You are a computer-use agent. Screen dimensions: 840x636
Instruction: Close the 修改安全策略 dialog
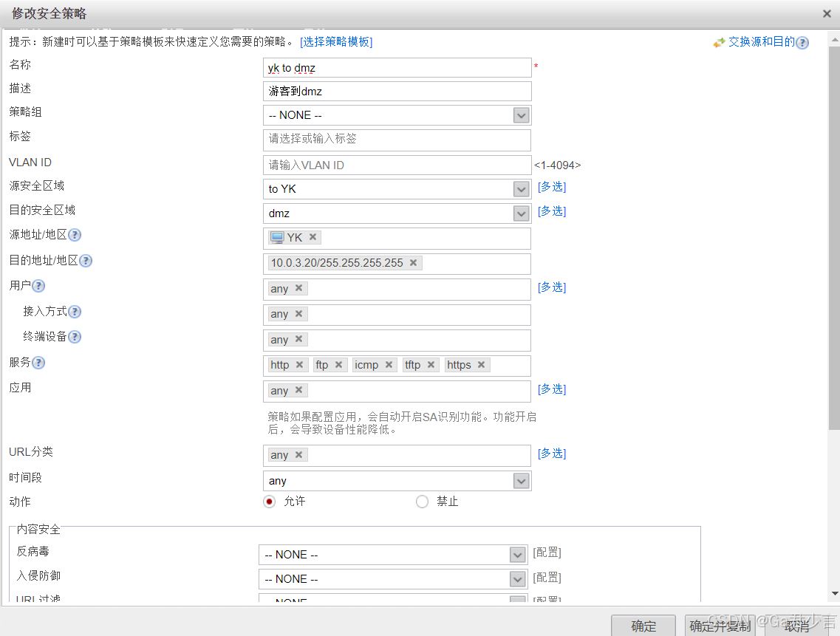[827, 14]
